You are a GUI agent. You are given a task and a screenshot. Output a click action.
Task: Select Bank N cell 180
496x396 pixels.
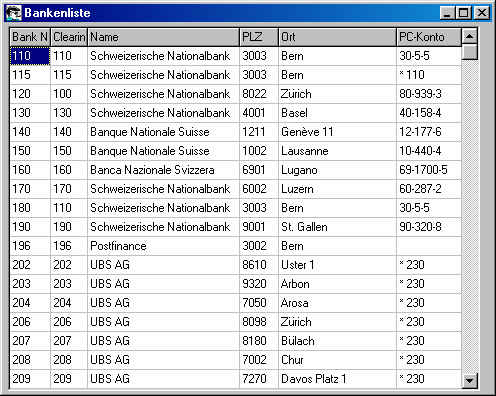pos(30,208)
